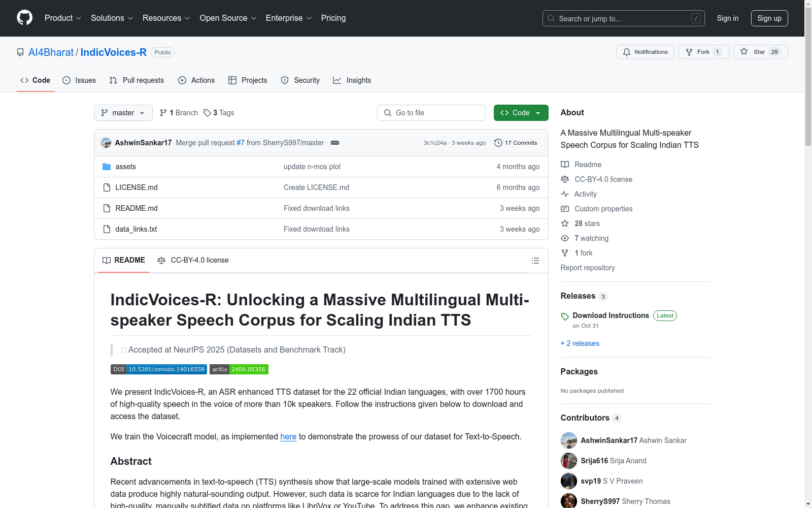This screenshot has width=812, height=508.
Task: Open pull request #7 link
Action: tap(241, 143)
